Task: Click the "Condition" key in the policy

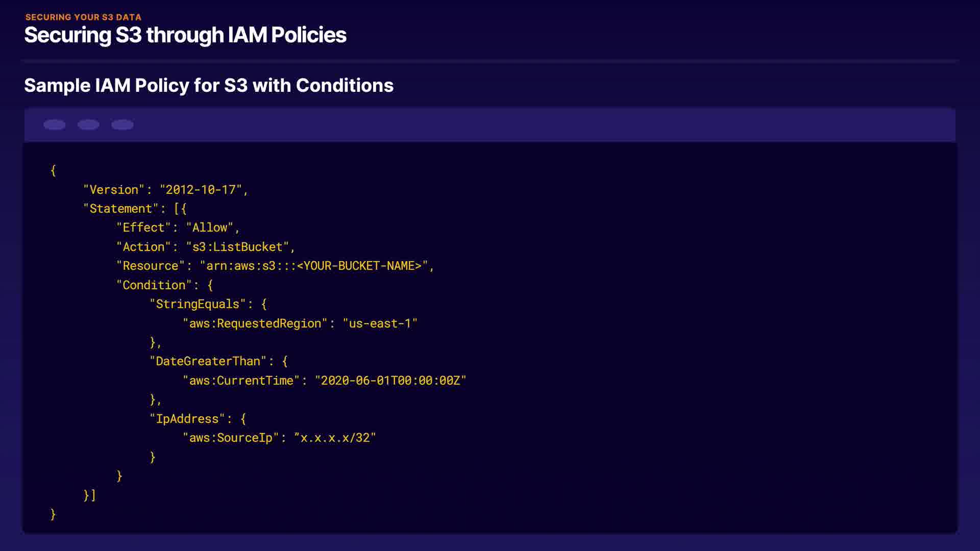Action: (154, 285)
